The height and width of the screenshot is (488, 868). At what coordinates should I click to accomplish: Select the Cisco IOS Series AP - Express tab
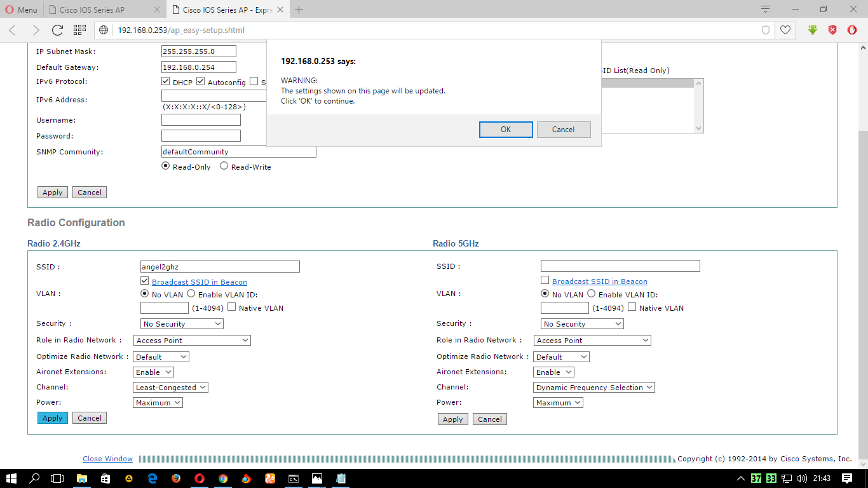click(x=227, y=10)
